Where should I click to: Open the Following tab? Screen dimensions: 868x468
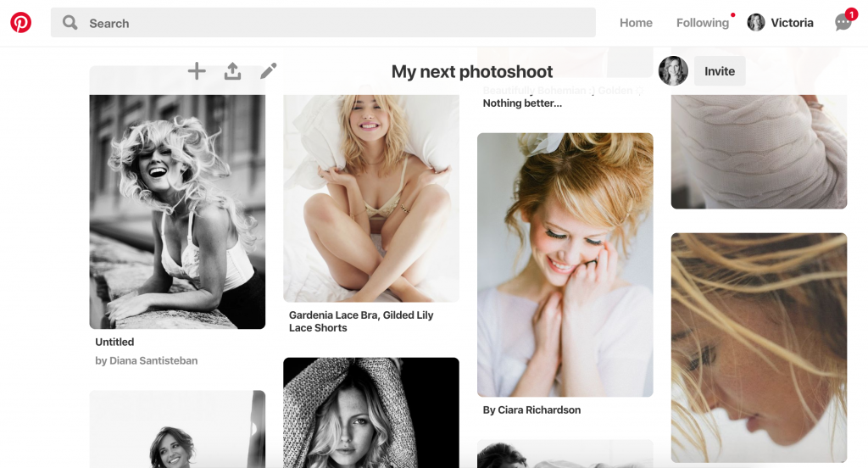tap(702, 23)
